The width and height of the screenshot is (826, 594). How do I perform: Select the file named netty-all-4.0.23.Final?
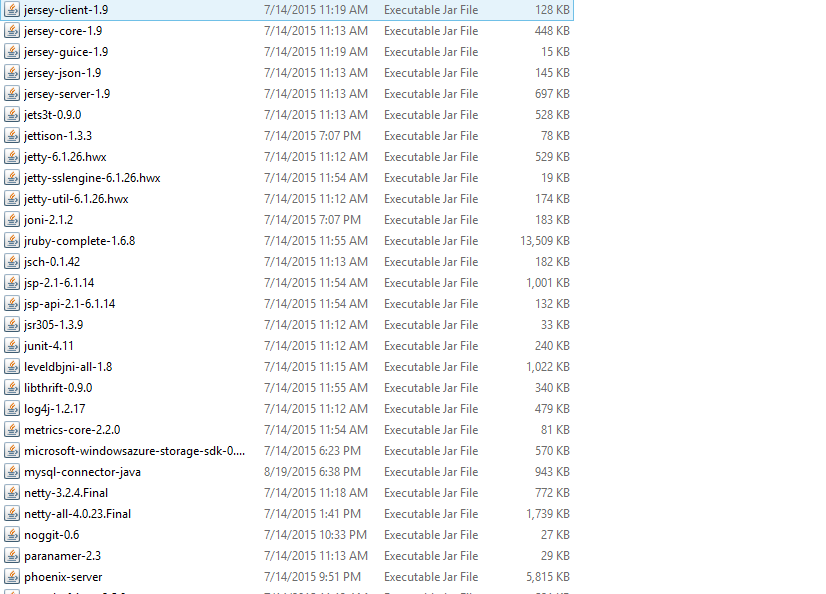click(77, 514)
